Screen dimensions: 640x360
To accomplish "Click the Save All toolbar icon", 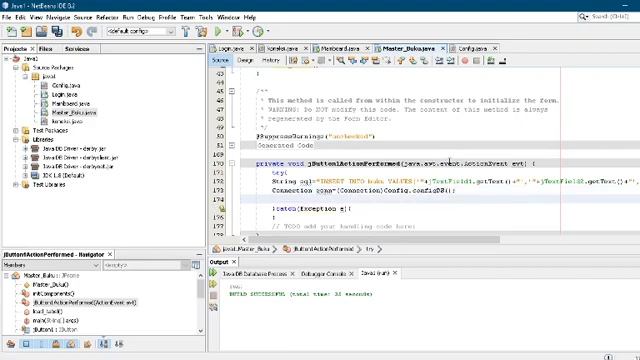I will tap(57, 31).
